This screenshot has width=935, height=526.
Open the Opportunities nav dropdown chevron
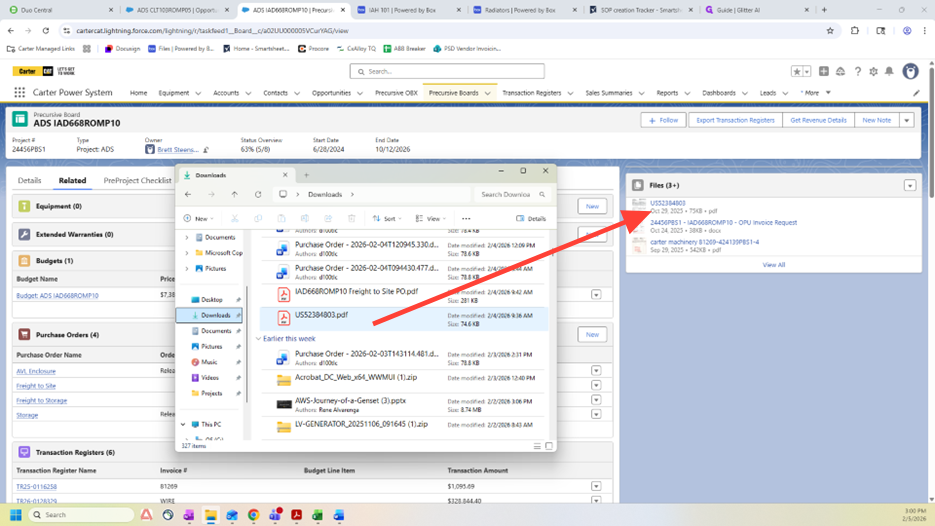tap(360, 93)
